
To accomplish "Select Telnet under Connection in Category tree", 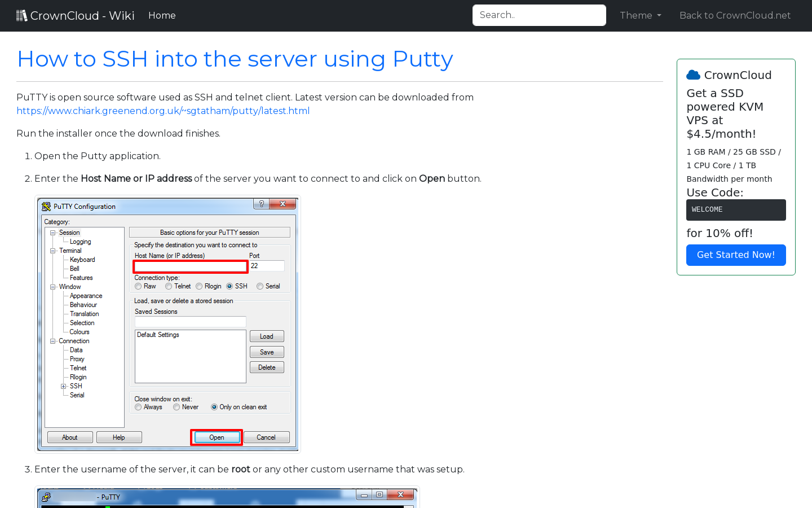I will point(78,368).
